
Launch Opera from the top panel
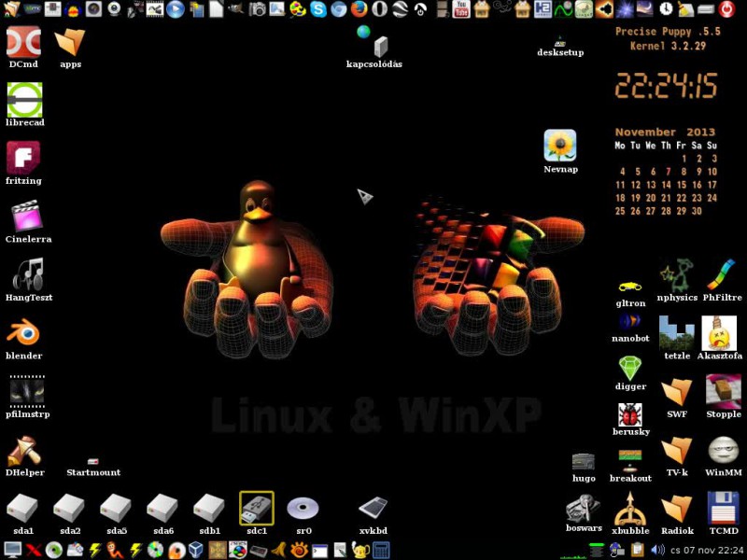[379, 9]
